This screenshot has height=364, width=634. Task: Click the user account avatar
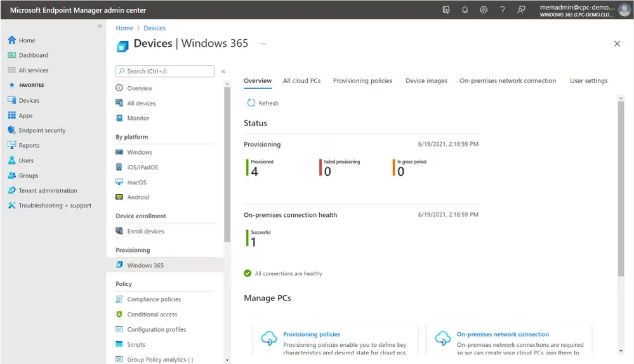pos(624,10)
